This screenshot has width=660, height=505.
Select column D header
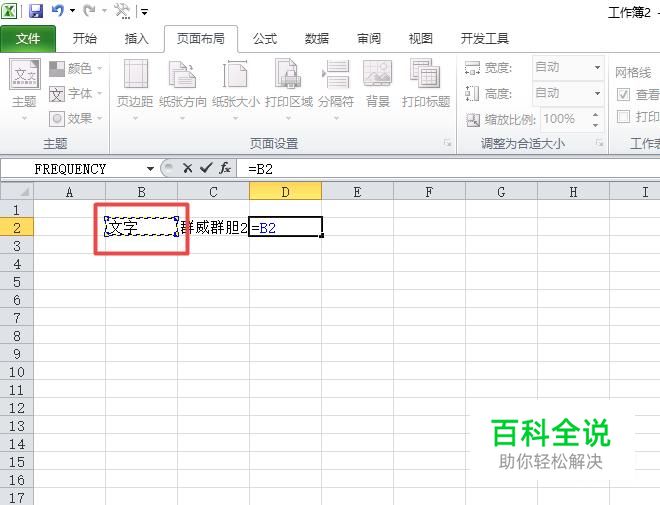click(285, 192)
